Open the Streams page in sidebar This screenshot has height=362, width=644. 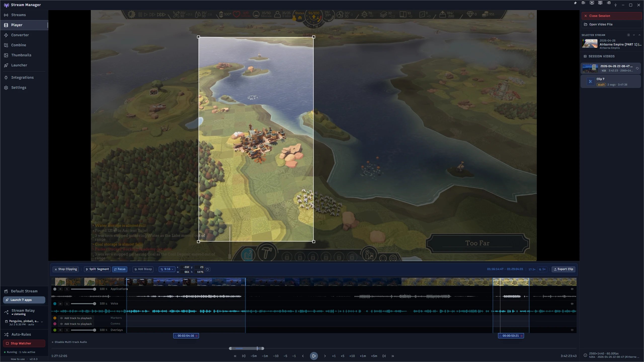(24, 15)
